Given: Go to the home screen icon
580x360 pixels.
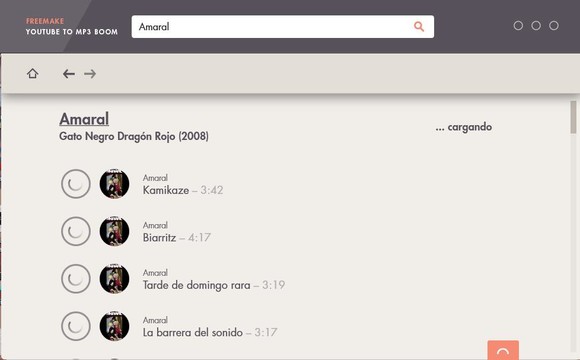Looking at the screenshot, I should (x=33, y=73).
